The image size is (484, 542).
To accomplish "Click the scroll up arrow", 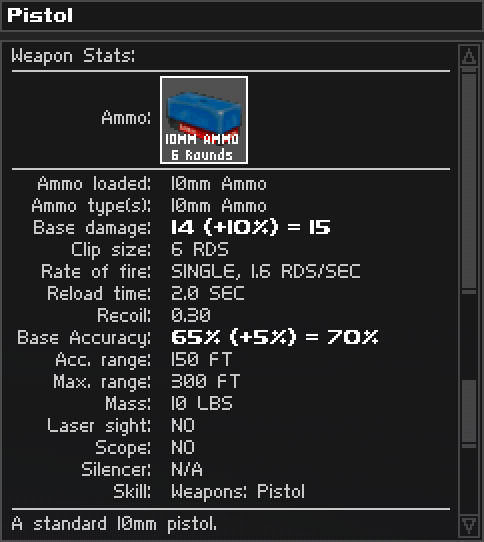I will [x=469, y=56].
